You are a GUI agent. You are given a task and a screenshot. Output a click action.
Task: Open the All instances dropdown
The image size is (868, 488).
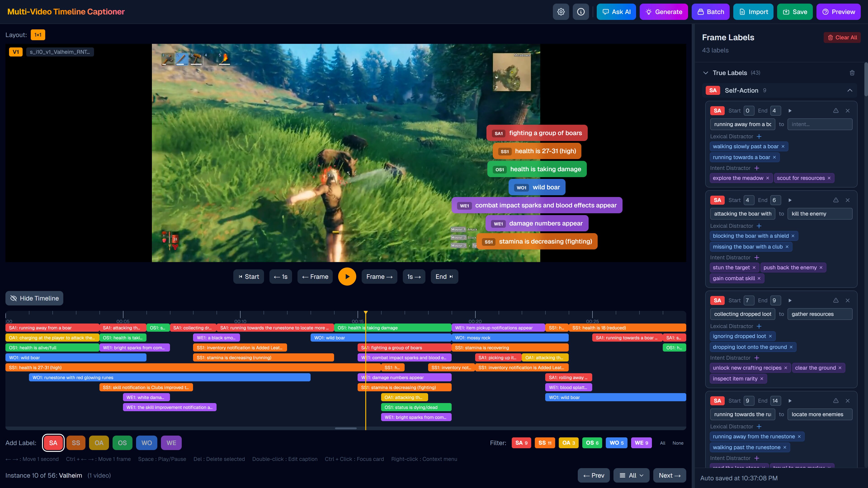631,476
